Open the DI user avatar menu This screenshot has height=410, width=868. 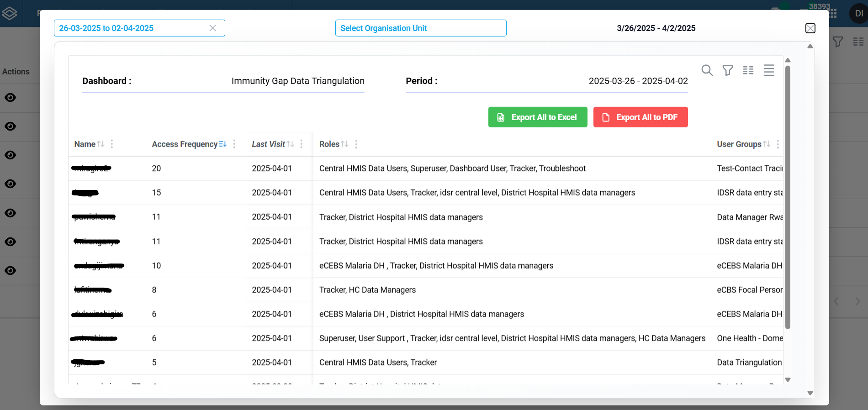coord(859,14)
